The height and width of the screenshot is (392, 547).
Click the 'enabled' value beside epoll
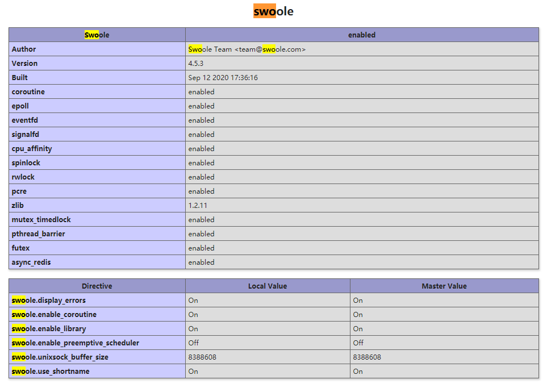click(x=201, y=106)
